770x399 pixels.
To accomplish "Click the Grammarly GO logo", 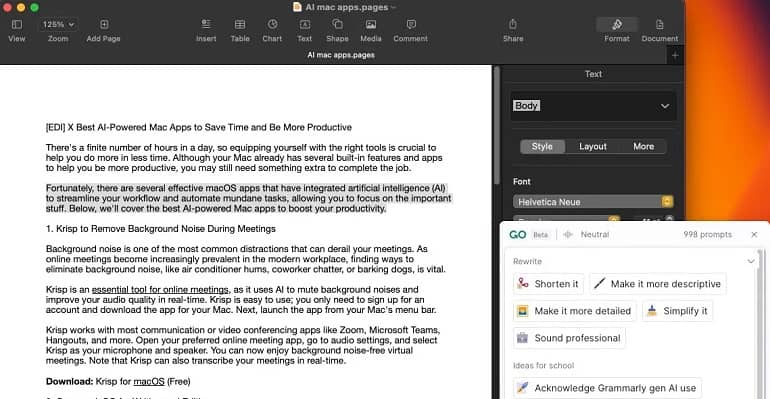I will (518, 235).
